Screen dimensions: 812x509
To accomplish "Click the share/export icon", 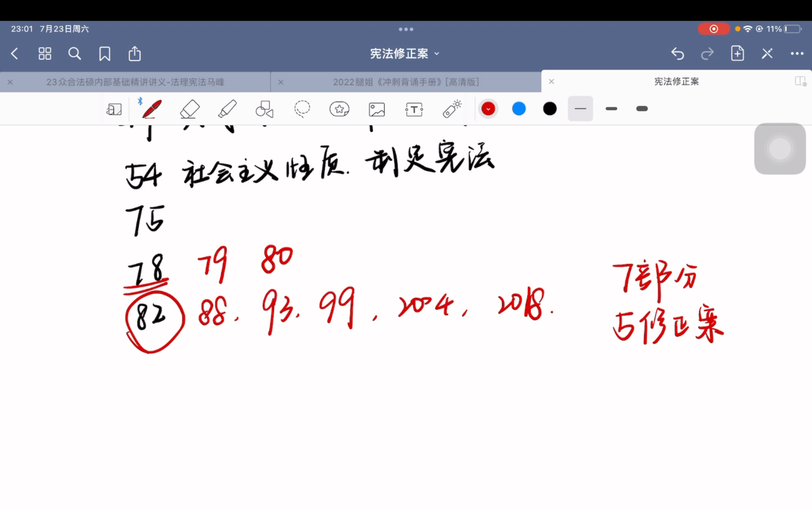I will point(135,53).
